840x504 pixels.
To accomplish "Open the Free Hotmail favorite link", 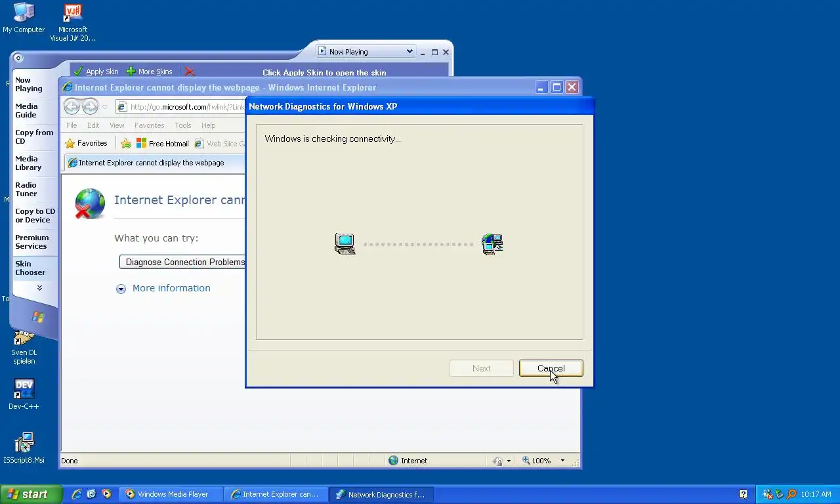I will 162,143.
